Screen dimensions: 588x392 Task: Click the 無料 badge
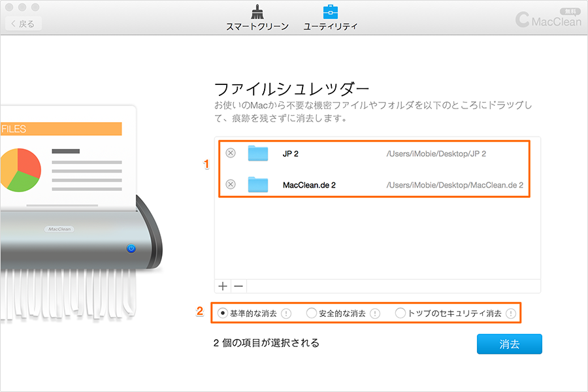pos(570,12)
